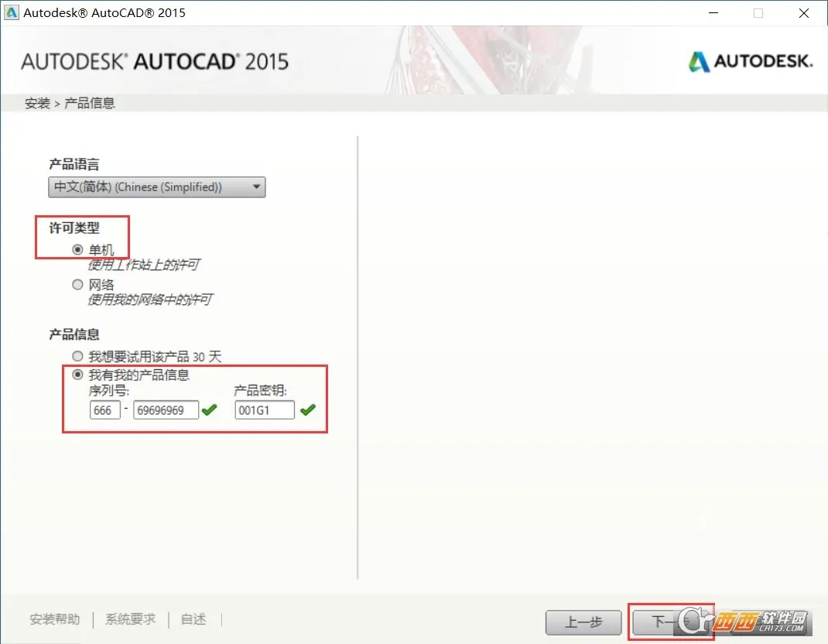The image size is (828, 644).
Task: Select the 我有我的产品信息 option
Action: pyautogui.click(x=77, y=374)
